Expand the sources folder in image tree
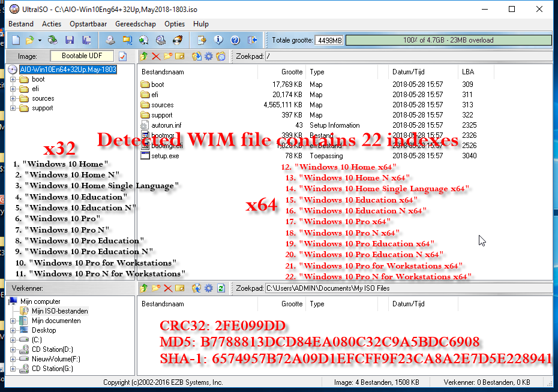Viewport: 558px width, 392px height. coord(13,98)
